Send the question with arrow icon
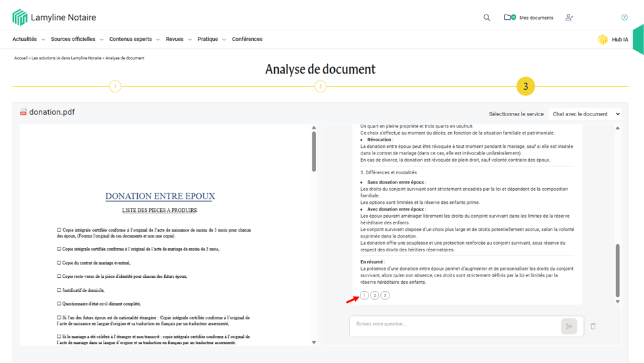The image size is (644, 363). click(x=569, y=327)
